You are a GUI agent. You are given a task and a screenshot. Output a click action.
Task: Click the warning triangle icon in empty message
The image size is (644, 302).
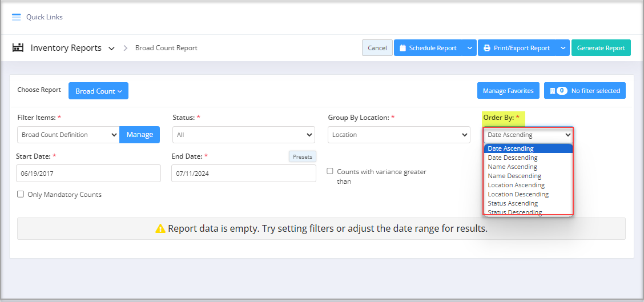[160, 229]
